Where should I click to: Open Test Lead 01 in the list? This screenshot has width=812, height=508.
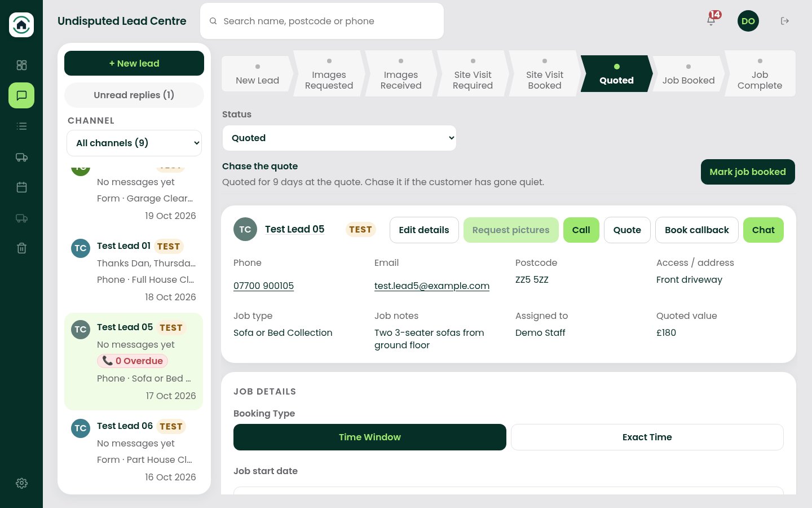click(134, 271)
